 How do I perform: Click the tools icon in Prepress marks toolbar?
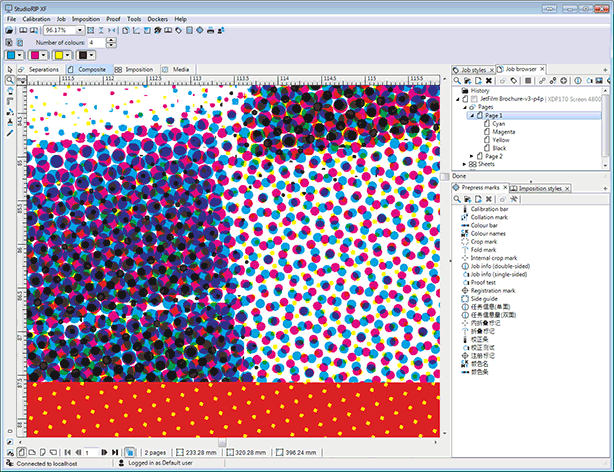tap(514, 199)
